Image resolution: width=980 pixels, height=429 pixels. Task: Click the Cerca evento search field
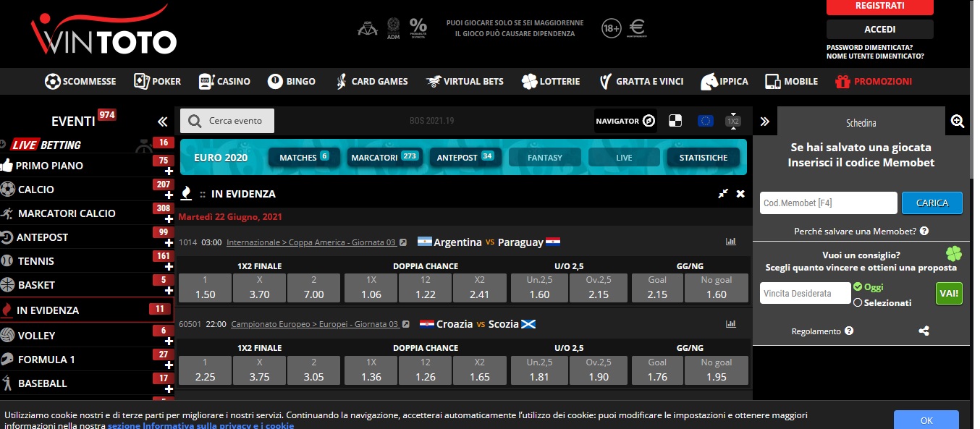pos(227,121)
